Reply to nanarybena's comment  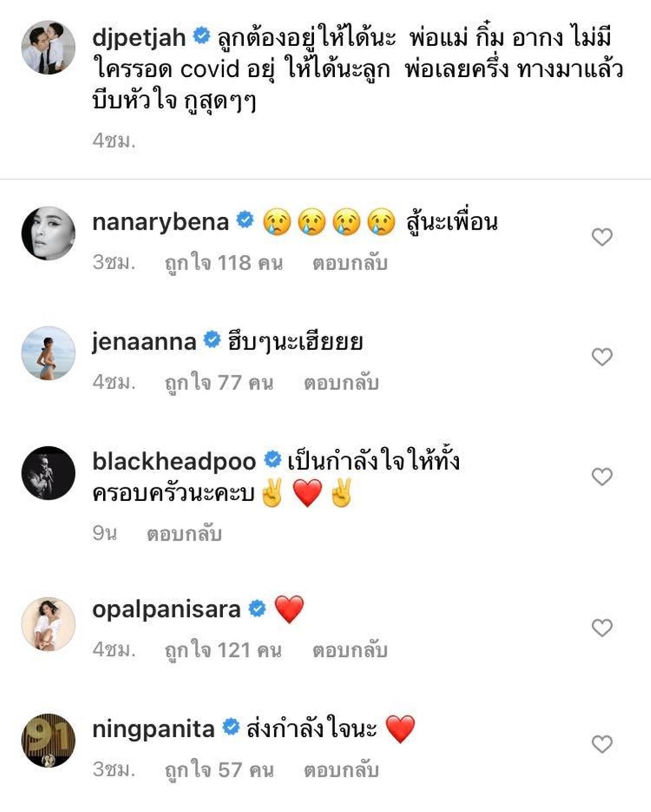pyautogui.click(x=350, y=263)
